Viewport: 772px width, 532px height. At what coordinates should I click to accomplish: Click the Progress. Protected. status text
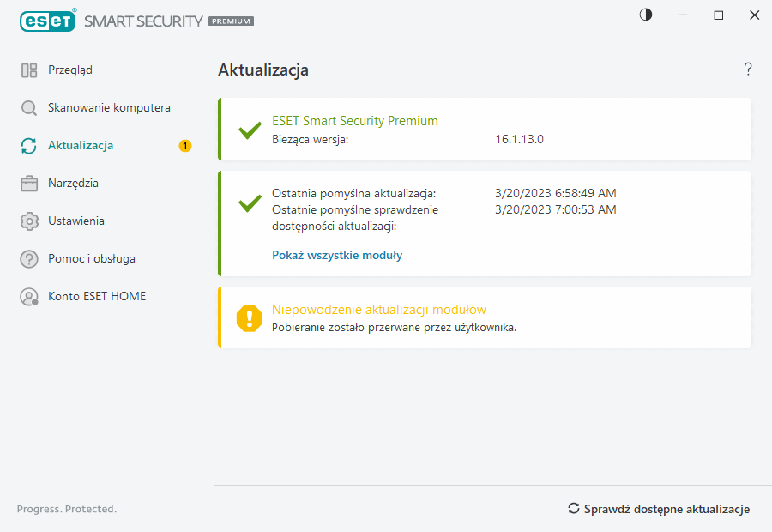[66, 509]
